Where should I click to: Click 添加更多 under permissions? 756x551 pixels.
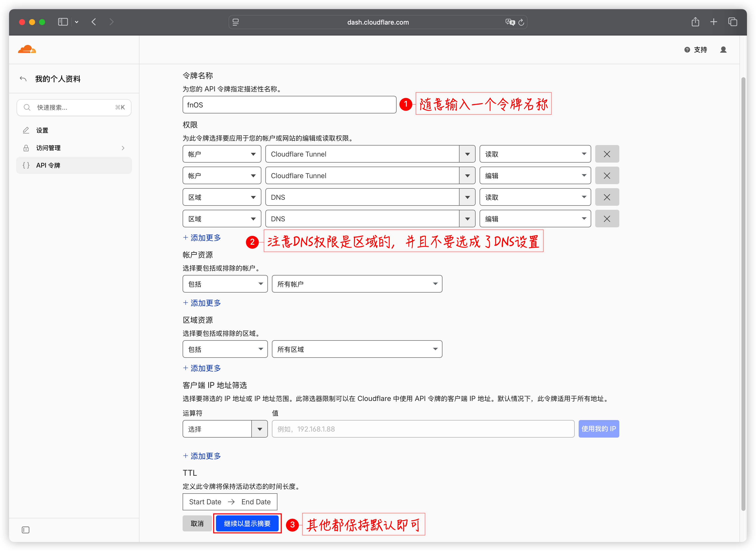click(202, 238)
